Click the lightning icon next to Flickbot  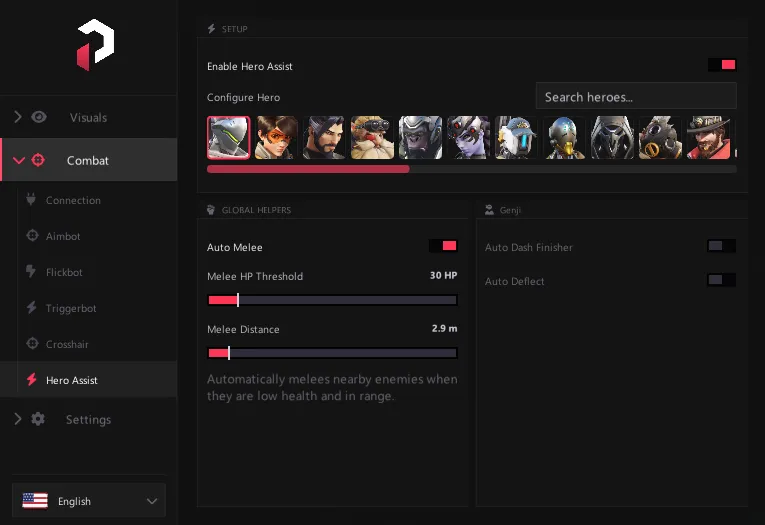tap(31, 271)
